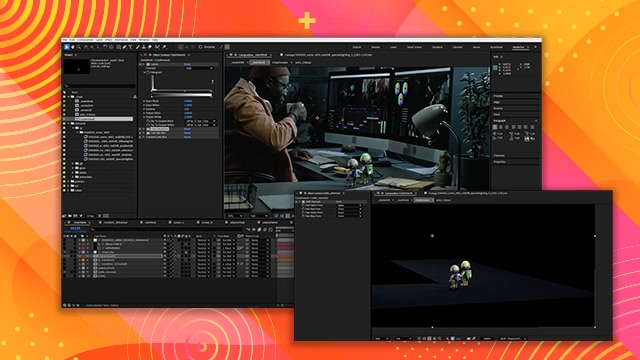Click the Gamma value in Levels
The image size is (640, 360).
[186, 109]
